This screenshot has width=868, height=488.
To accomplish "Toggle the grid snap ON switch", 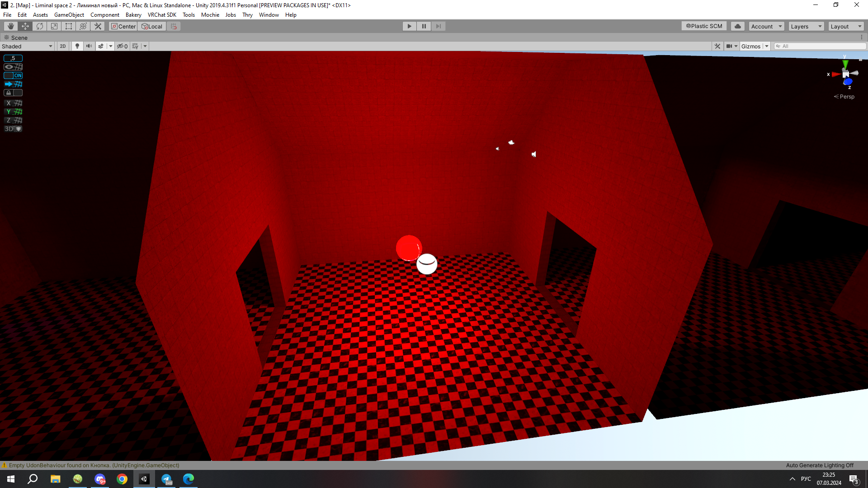I will (13, 75).
